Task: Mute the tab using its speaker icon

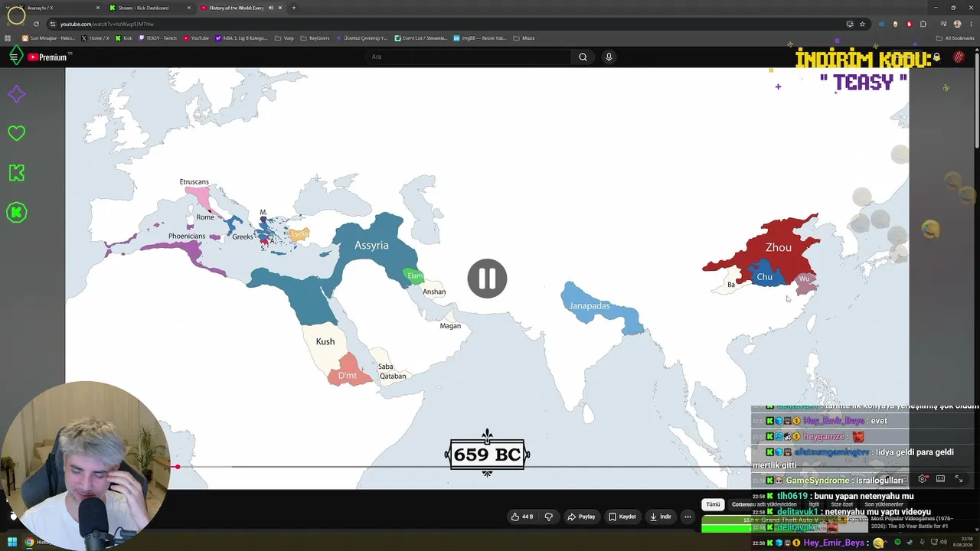Action: (270, 8)
